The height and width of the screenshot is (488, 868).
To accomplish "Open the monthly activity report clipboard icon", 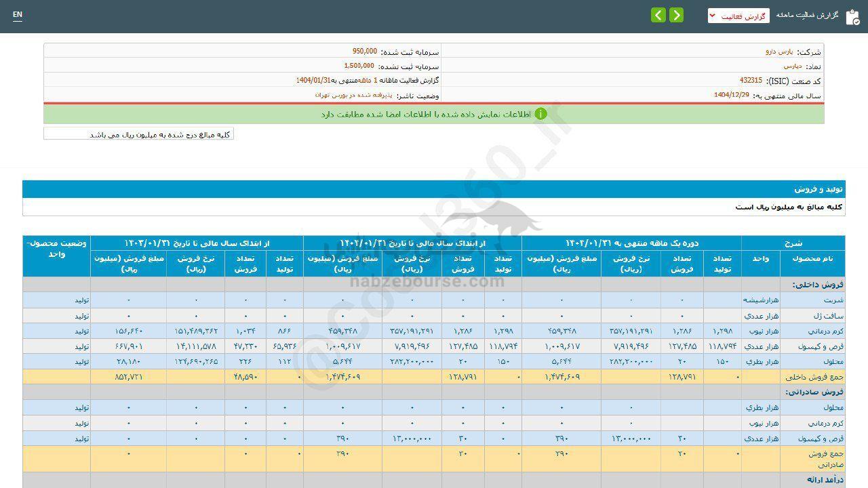I will click(852, 16).
